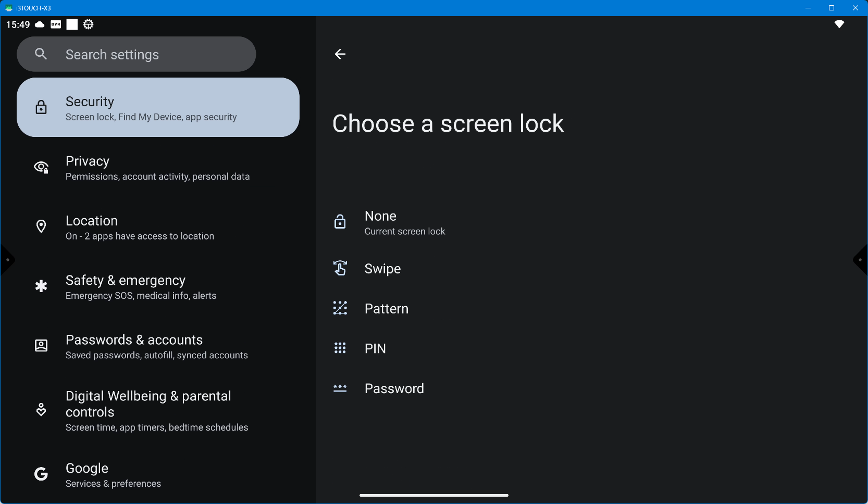Click the Pattern dots icon
Screen dimensions: 868x504
click(x=340, y=308)
